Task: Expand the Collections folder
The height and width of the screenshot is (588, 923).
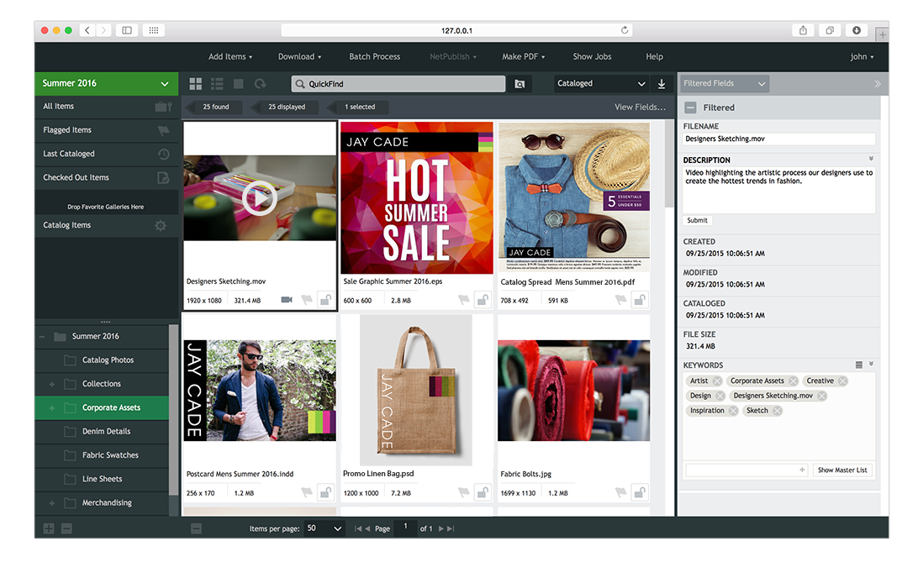Action: [x=52, y=384]
